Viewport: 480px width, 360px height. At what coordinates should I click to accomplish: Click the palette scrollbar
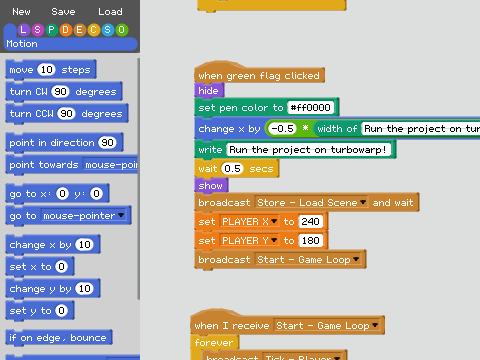click(139, 179)
